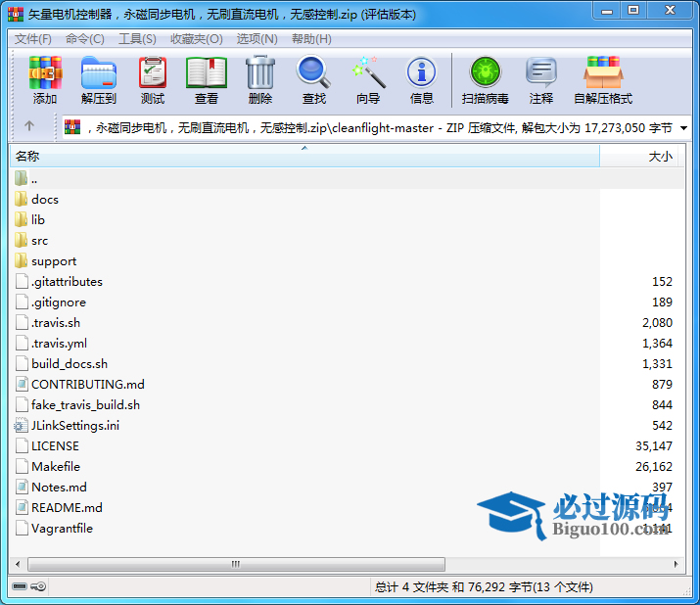Sort by the 大小 column header
Image resolution: width=700 pixels, height=605 pixels.
tap(638, 157)
